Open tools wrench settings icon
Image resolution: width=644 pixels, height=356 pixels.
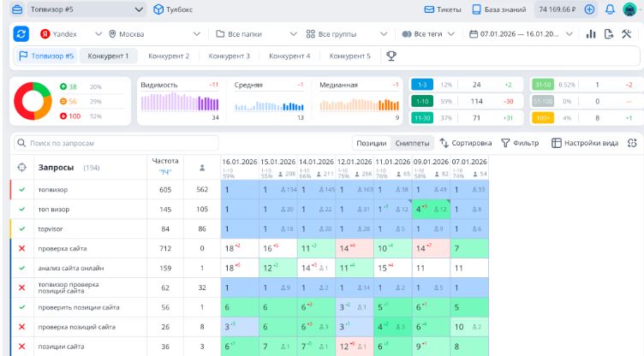626,34
